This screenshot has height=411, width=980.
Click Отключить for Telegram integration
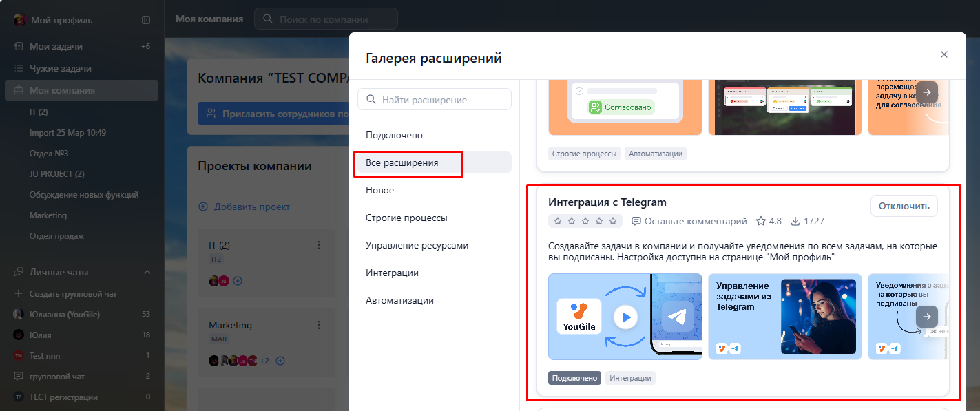[904, 206]
